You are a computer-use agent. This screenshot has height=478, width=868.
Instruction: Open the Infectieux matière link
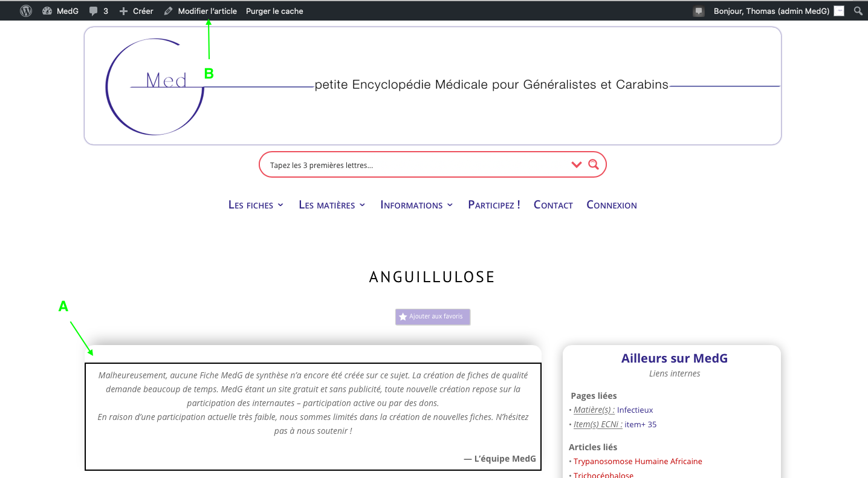tap(635, 410)
